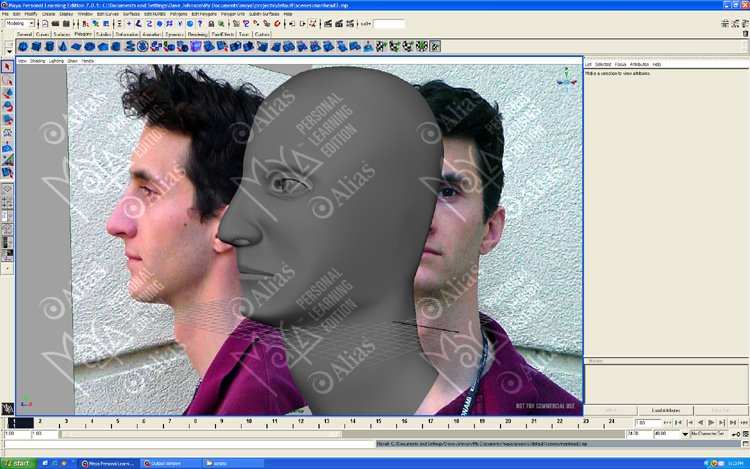
Task: Create a polygon cube from shelf
Action: pos(36,46)
